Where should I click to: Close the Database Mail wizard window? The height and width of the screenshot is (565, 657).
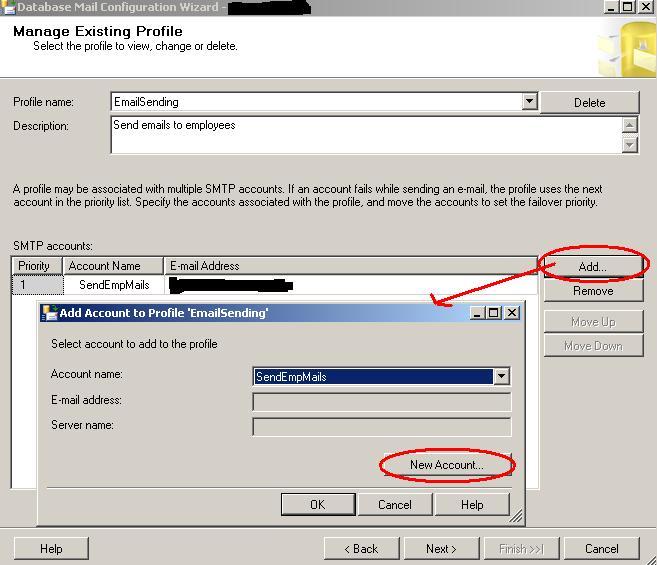pyautogui.click(x=647, y=7)
